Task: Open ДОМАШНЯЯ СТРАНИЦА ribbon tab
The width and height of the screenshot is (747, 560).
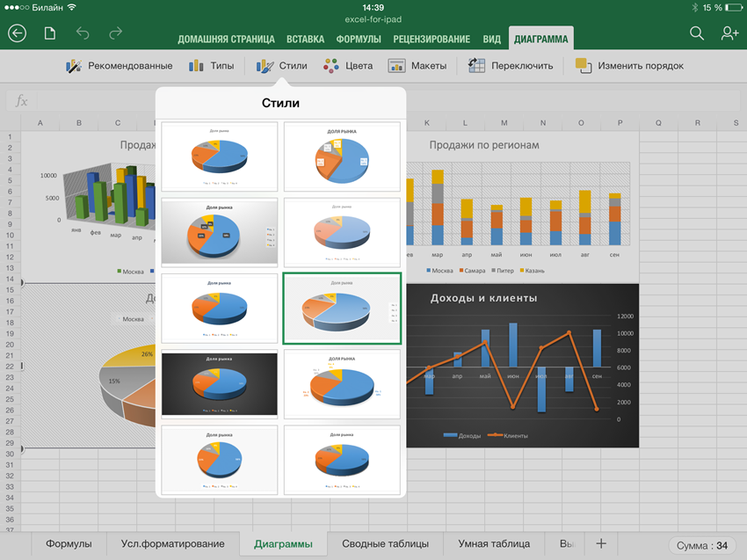Action: coord(226,39)
